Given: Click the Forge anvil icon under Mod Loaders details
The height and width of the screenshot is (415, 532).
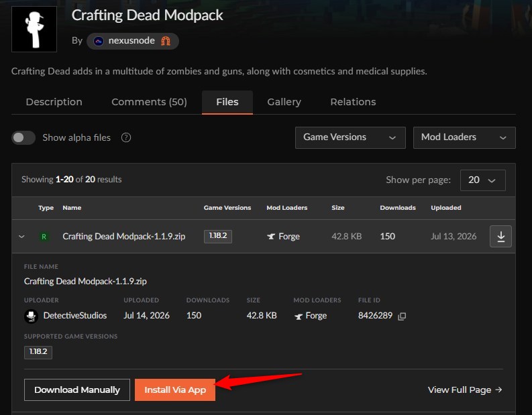Looking at the screenshot, I should click(x=299, y=316).
